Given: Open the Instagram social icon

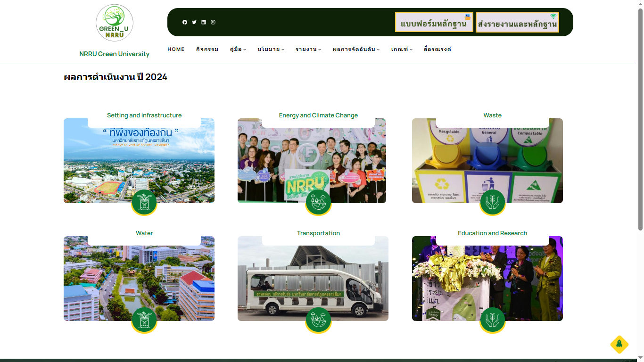Looking at the screenshot, I should [213, 22].
